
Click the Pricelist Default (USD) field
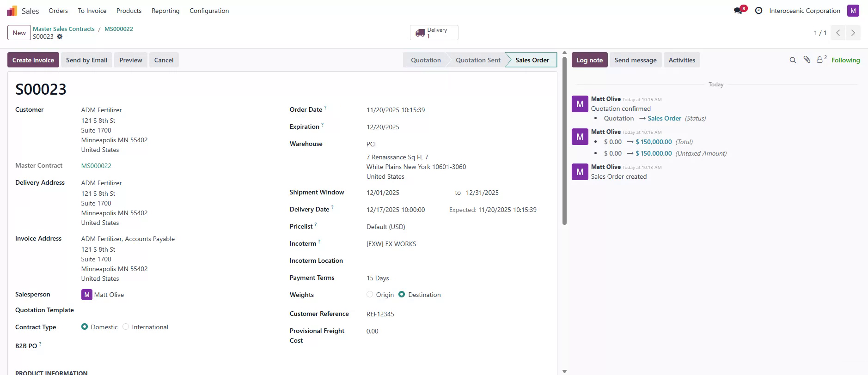[385, 227]
